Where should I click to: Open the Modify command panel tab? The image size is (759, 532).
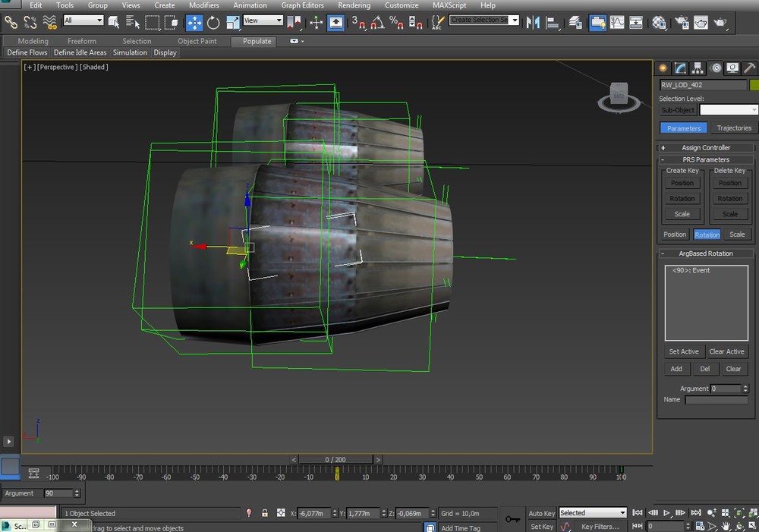click(x=681, y=68)
